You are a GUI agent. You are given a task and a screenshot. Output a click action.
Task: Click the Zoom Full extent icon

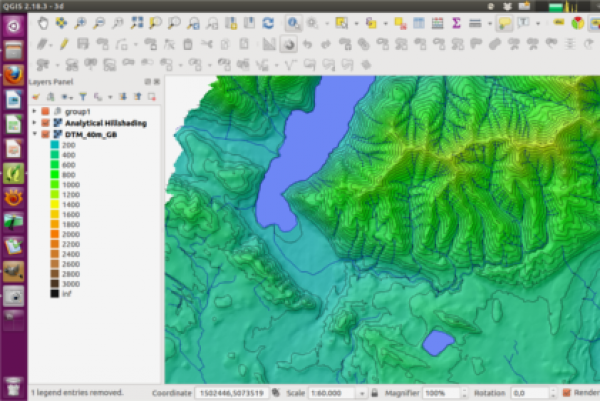[138, 22]
